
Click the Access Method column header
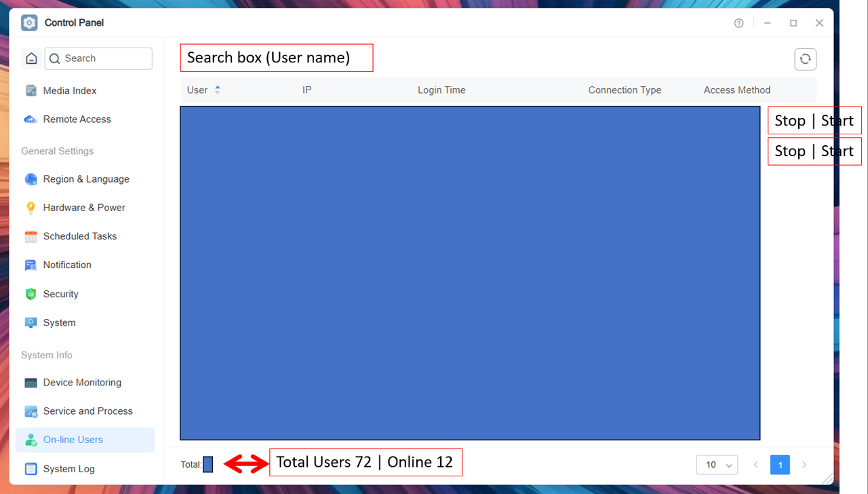pos(737,90)
